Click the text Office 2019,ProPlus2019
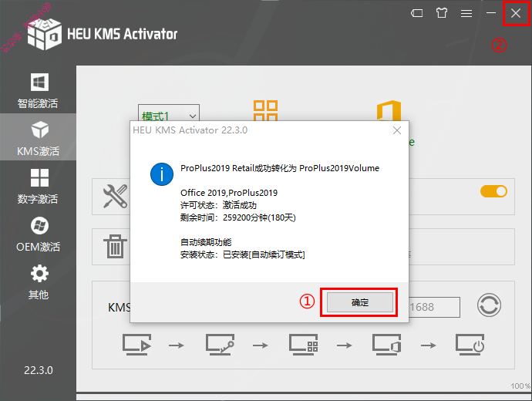Screen dimensions: 532x401 tap(229, 193)
